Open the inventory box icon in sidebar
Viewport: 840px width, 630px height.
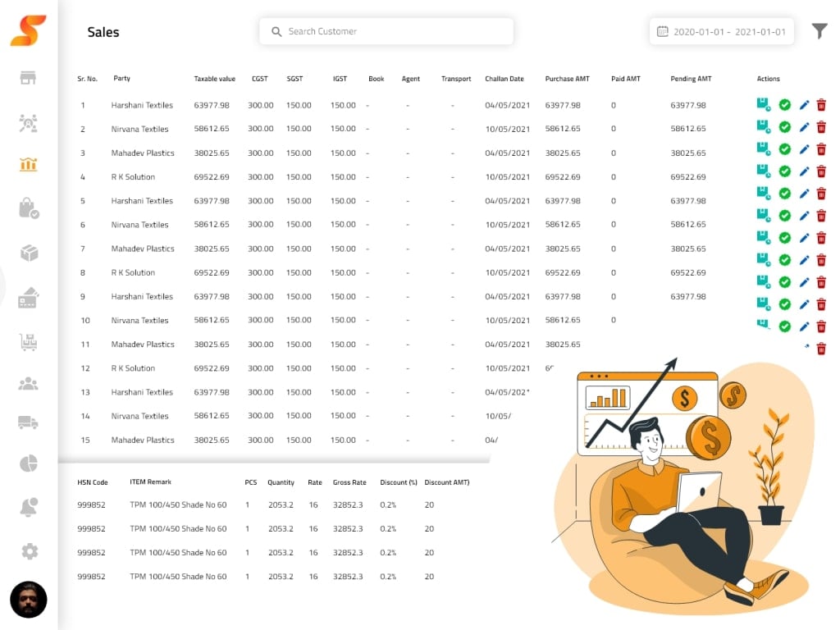pos(29,253)
